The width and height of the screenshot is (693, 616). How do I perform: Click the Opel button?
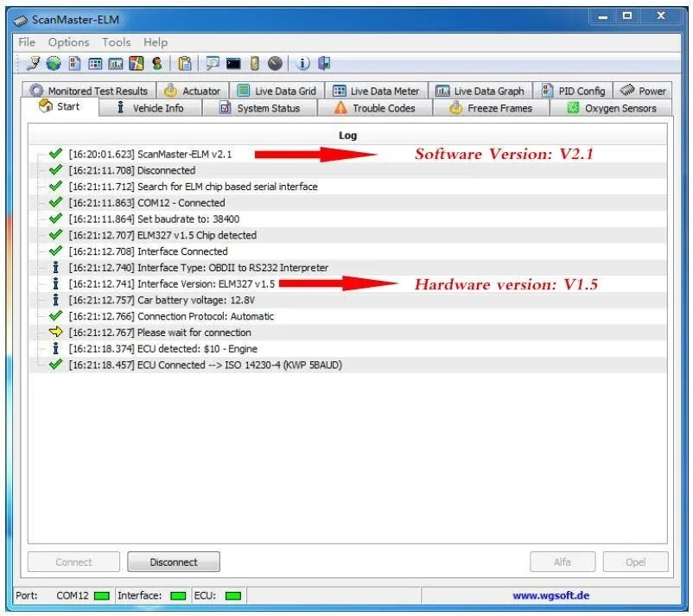click(x=636, y=562)
